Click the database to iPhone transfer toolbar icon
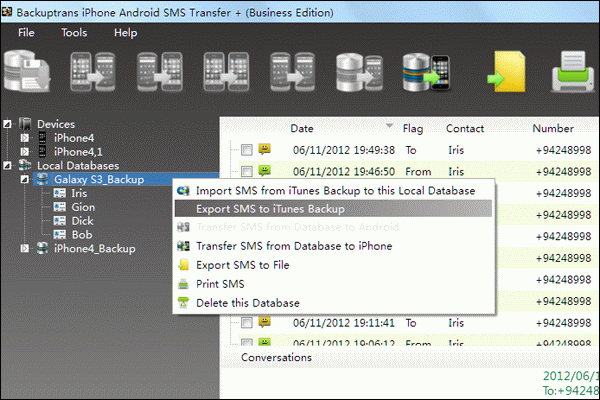Viewport: 600px width, 400px height. coord(426,72)
